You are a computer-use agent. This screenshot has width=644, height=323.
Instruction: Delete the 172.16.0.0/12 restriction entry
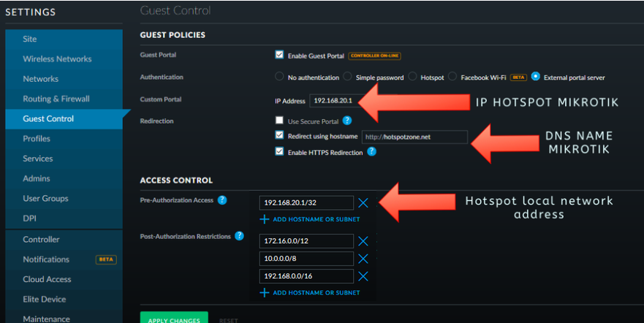click(x=363, y=241)
